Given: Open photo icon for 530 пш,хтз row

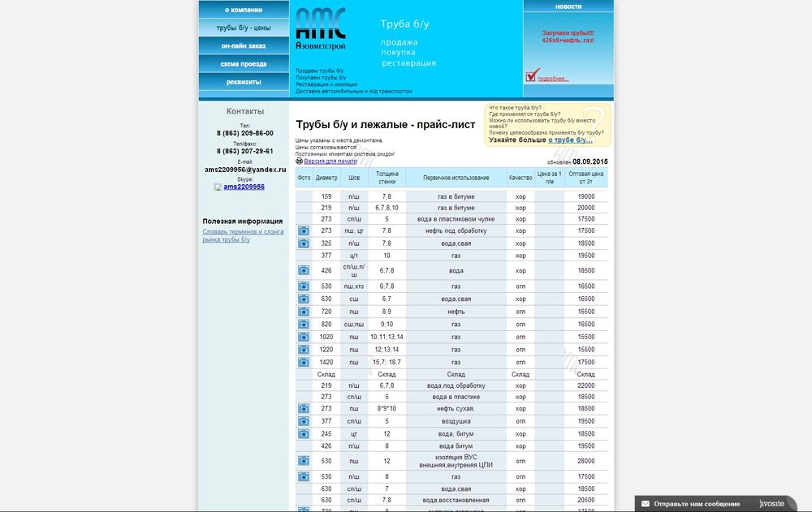Looking at the screenshot, I should [x=304, y=286].
